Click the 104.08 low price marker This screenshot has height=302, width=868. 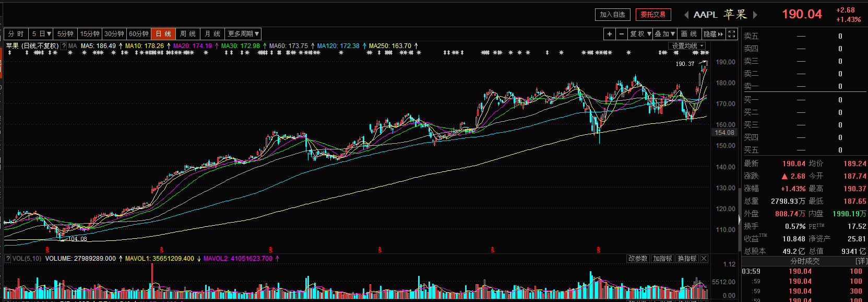tap(77, 239)
